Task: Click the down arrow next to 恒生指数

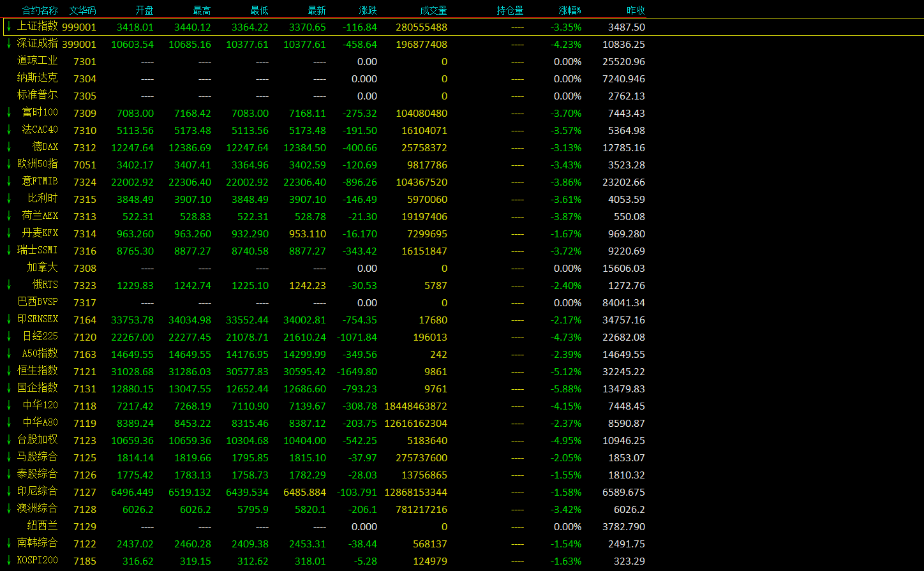Action: click(9, 371)
